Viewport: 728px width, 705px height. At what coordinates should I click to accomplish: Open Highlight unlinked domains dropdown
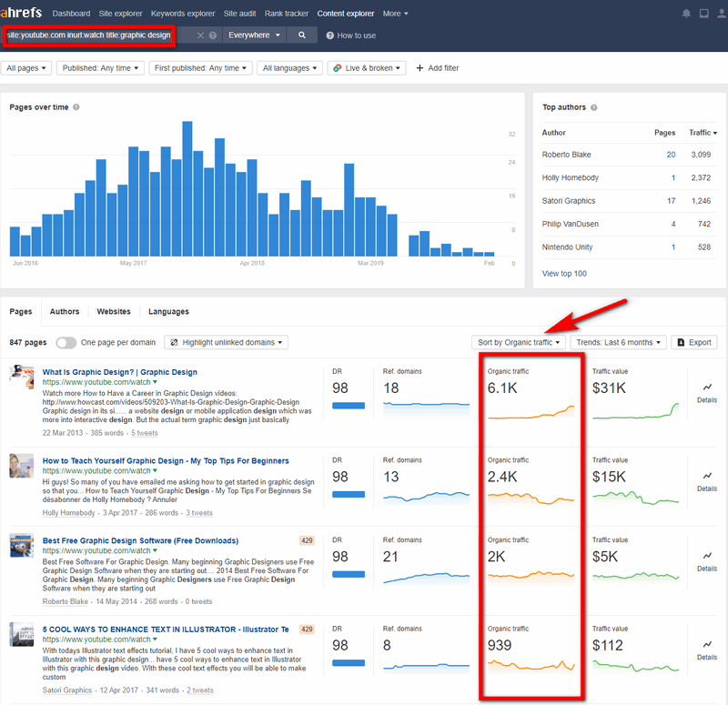pos(226,343)
